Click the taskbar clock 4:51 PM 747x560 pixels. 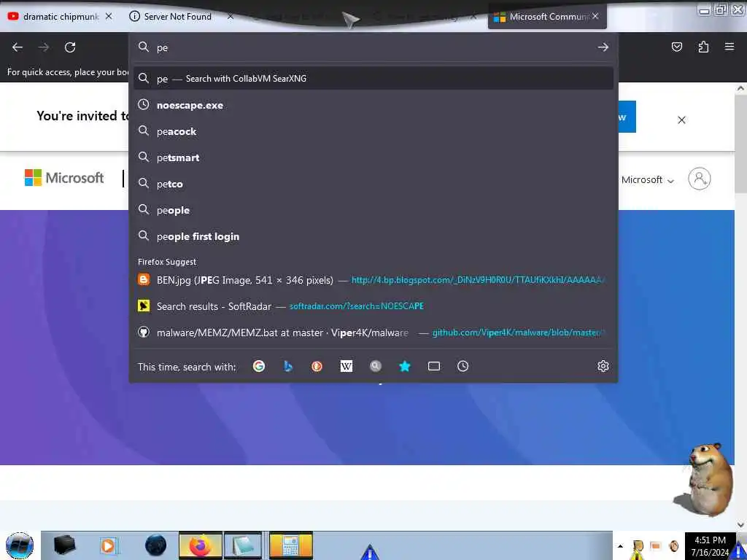coord(710,545)
